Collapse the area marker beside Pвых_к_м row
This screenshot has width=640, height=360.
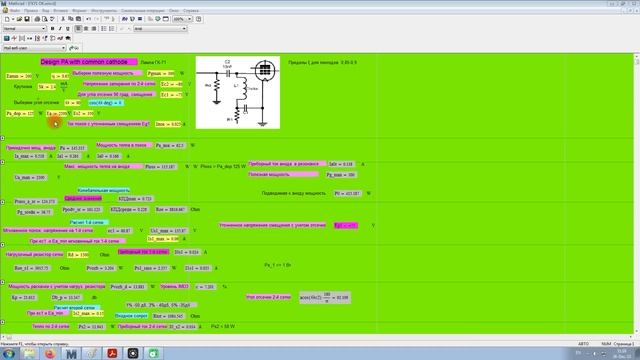click(2, 202)
